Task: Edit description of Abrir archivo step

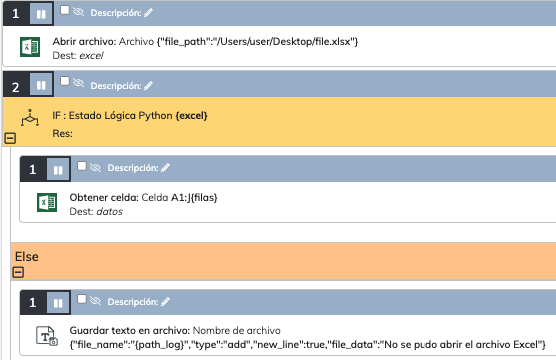Action: tap(149, 13)
